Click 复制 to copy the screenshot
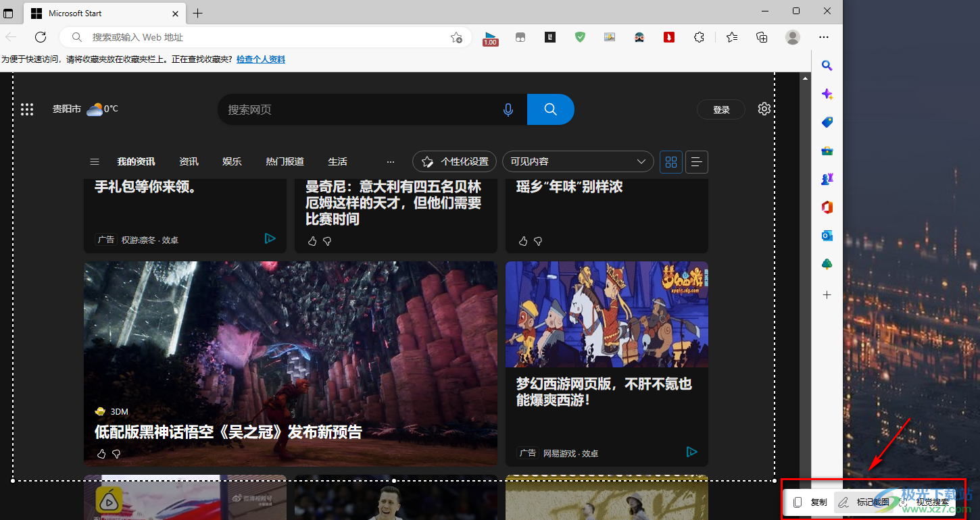The height and width of the screenshot is (520, 980). click(x=810, y=502)
